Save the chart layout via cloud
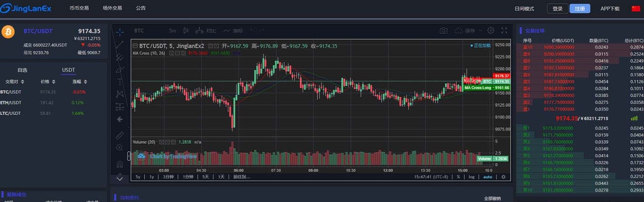Image resolution: width=644 pixels, height=202 pixels. 465,31
